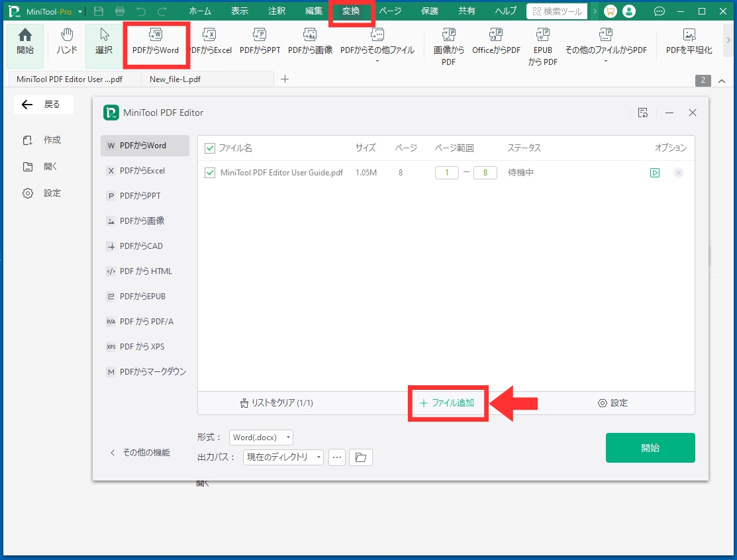Click PDFからPPT in the ribbon

pos(260,41)
